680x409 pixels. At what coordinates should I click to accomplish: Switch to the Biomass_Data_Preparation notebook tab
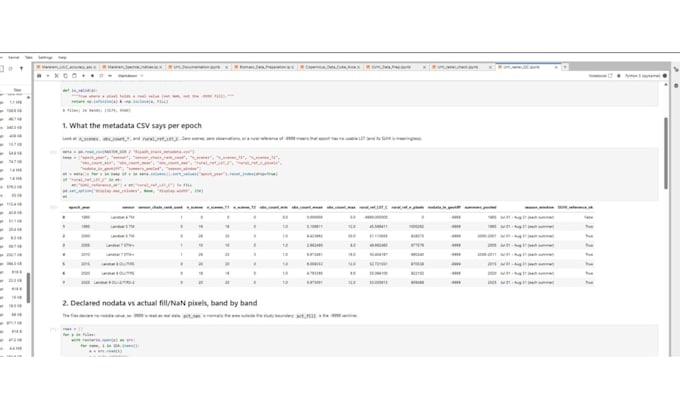pos(264,67)
